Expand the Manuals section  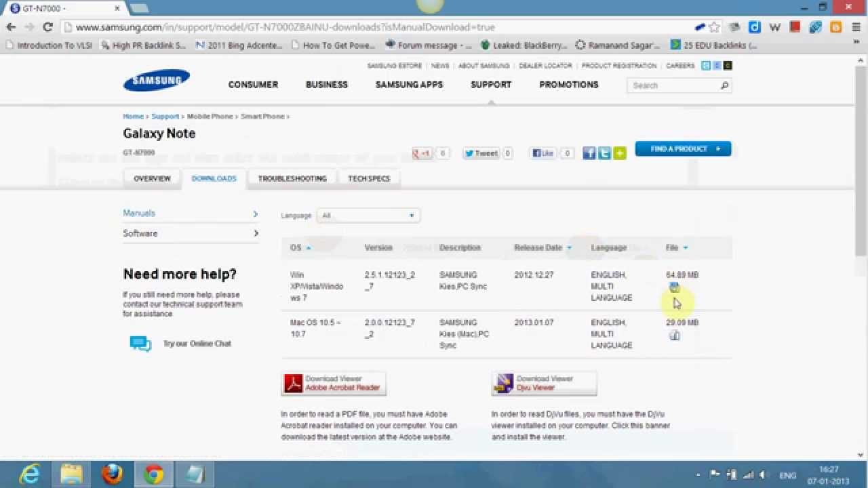pos(191,213)
